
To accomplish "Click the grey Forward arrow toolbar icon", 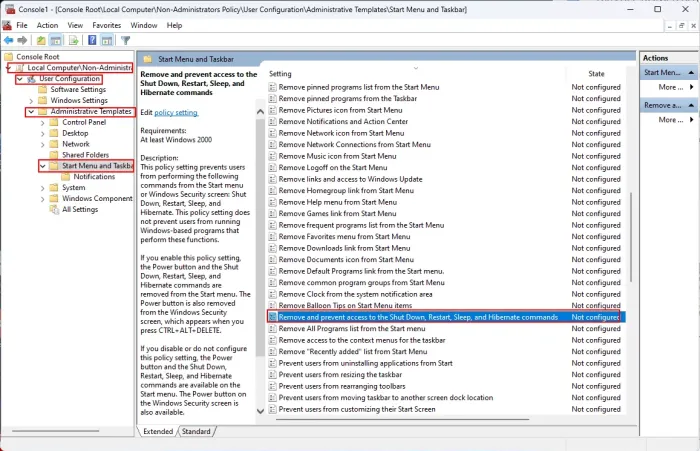I will pyautogui.click(x=22, y=41).
